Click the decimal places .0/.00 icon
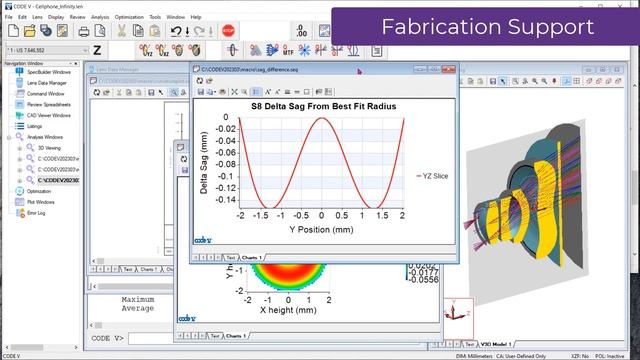 [302, 31]
